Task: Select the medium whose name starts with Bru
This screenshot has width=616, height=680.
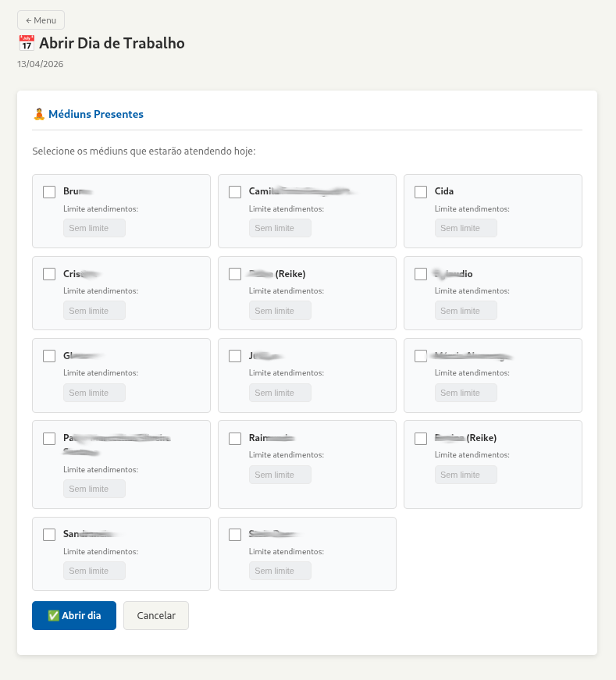Action: 49,192
